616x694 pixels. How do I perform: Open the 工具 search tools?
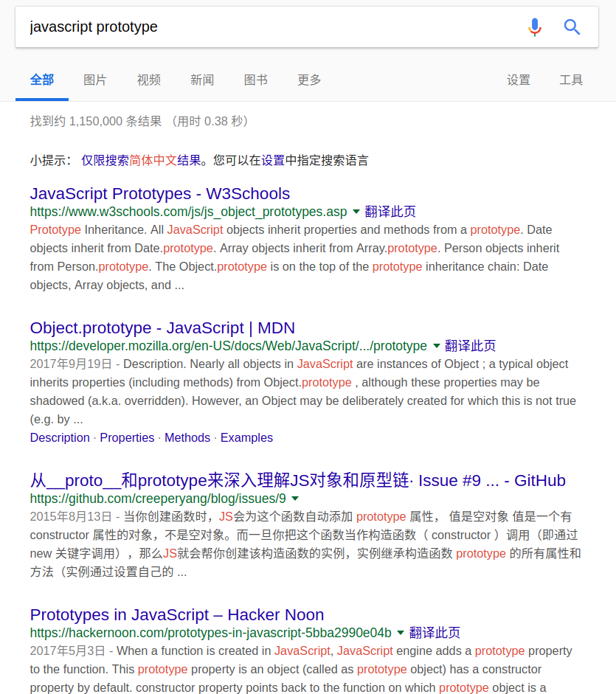pyautogui.click(x=571, y=80)
